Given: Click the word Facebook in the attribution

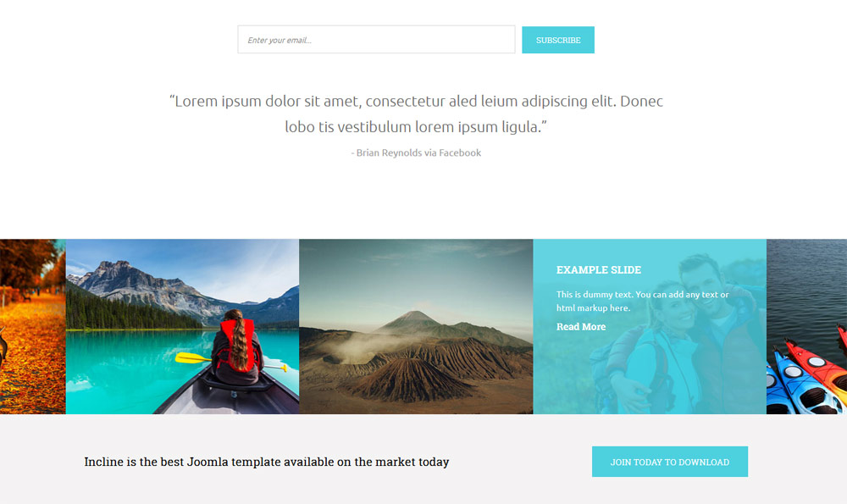Looking at the screenshot, I should [460, 152].
